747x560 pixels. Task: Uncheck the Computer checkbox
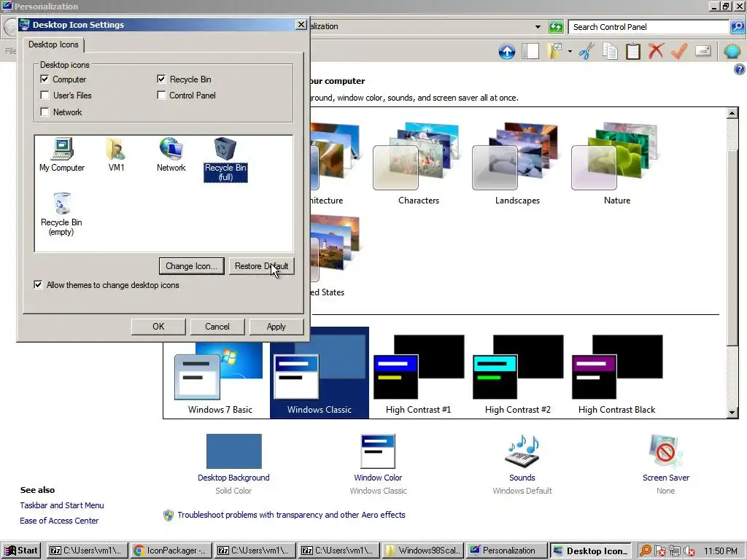[x=44, y=79]
